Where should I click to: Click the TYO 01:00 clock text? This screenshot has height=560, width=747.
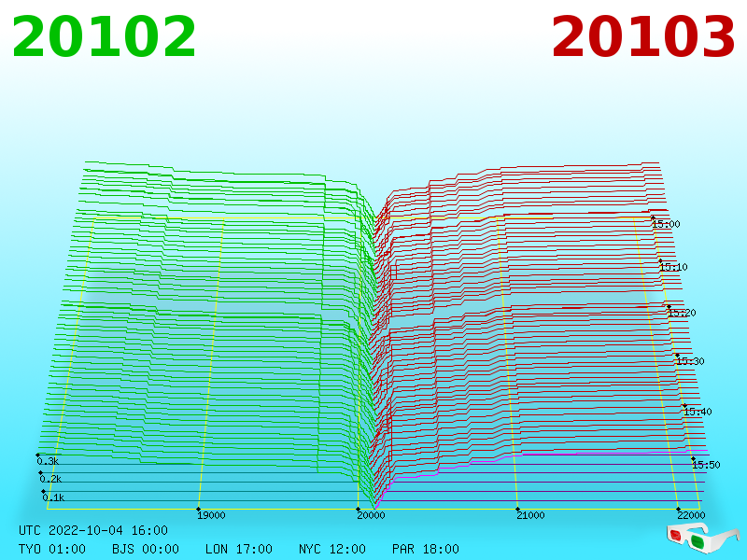pos(52,549)
